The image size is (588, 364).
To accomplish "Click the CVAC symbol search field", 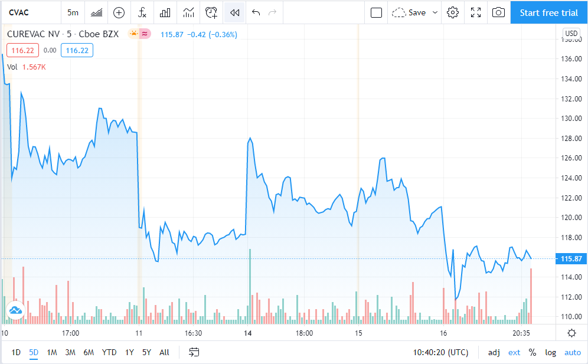I will click(30, 12).
